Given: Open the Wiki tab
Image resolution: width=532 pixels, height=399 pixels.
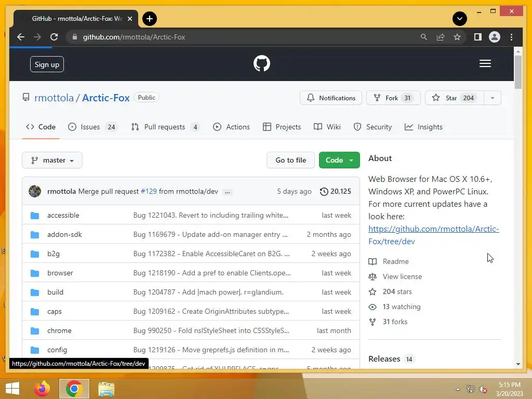Looking at the screenshot, I should (327, 127).
